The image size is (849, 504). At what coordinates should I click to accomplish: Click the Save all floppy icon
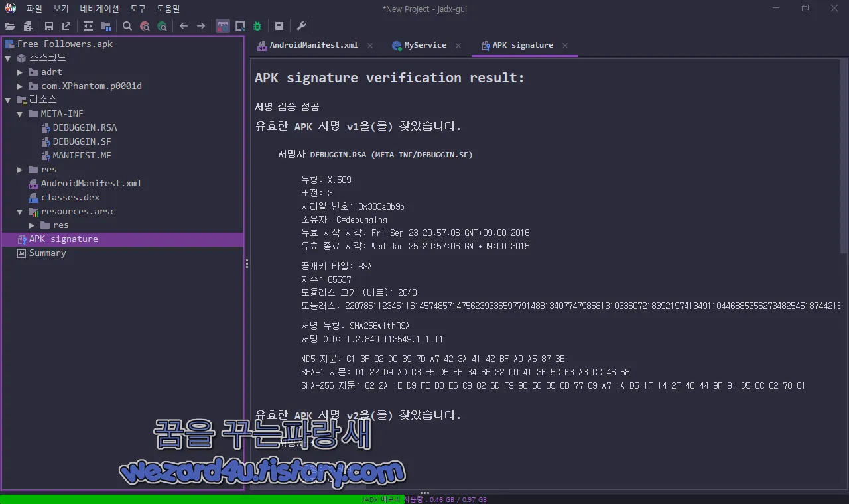click(x=49, y=26)
